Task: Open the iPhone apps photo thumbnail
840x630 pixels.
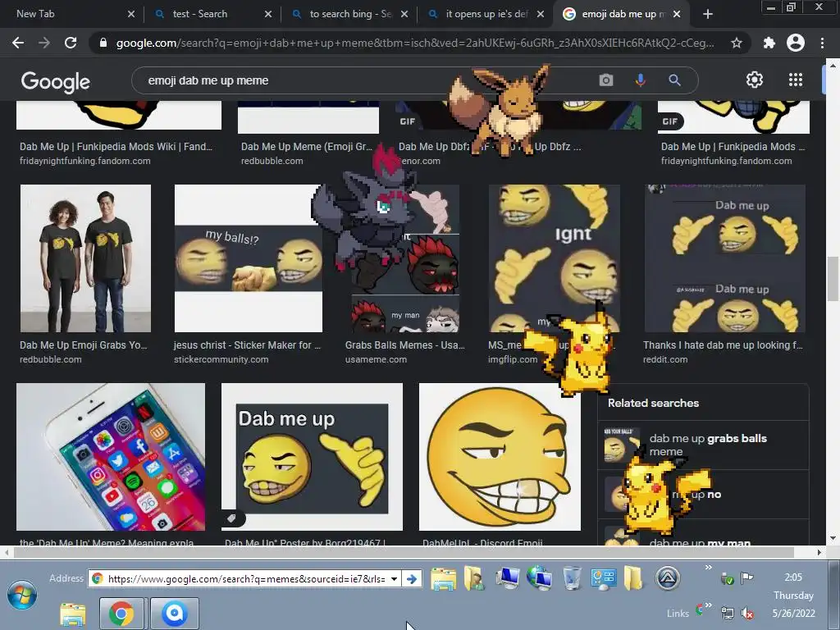Action: 111,456
